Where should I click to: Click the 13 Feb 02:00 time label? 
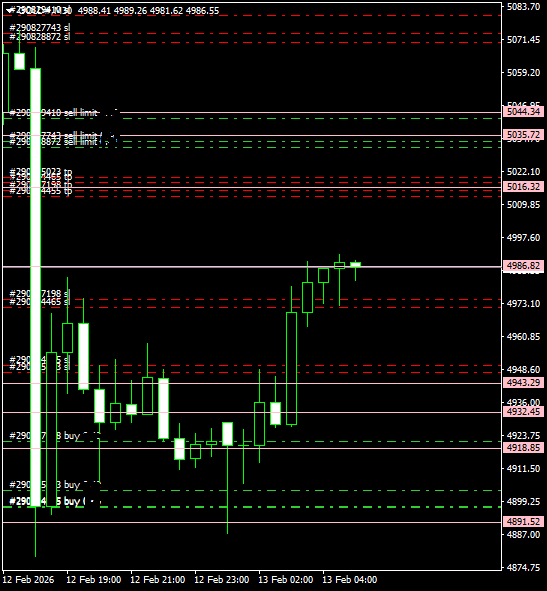[x=286, y=580]
